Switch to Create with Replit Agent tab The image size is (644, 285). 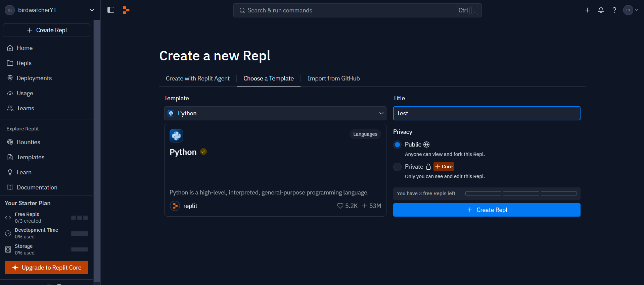point(198,78)
